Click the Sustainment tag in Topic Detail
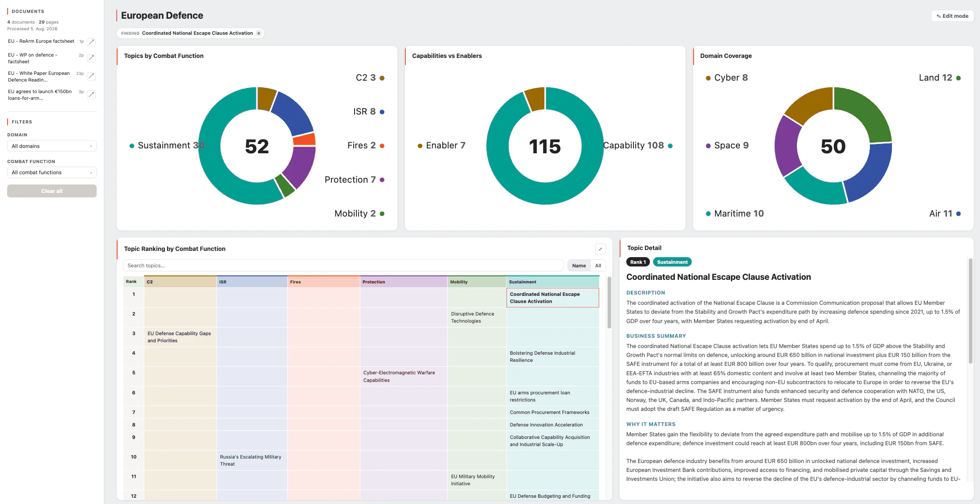 coord(672,262)
